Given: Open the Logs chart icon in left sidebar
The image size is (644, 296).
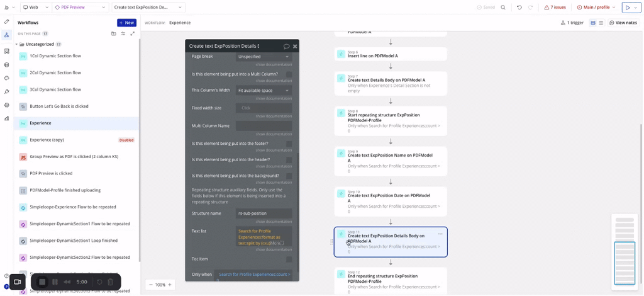Looking at the screenshot, I should tap(6, 118).
